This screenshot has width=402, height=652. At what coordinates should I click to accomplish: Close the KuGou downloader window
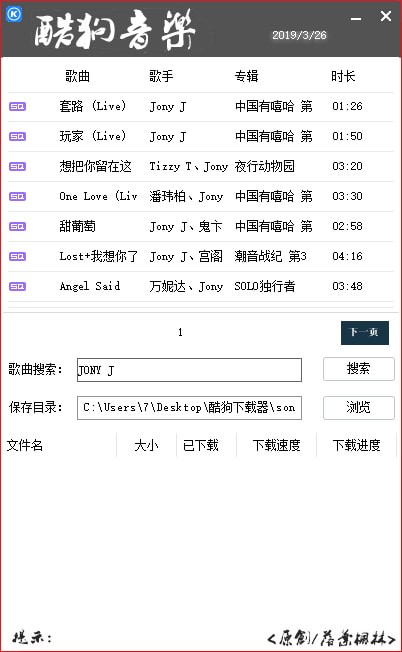coord(386,16)
